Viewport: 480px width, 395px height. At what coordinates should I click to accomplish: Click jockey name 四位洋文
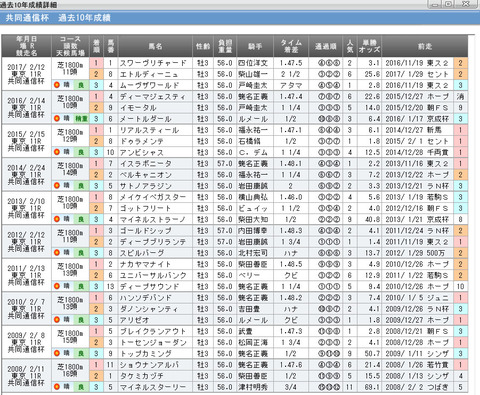coord(253,63)
